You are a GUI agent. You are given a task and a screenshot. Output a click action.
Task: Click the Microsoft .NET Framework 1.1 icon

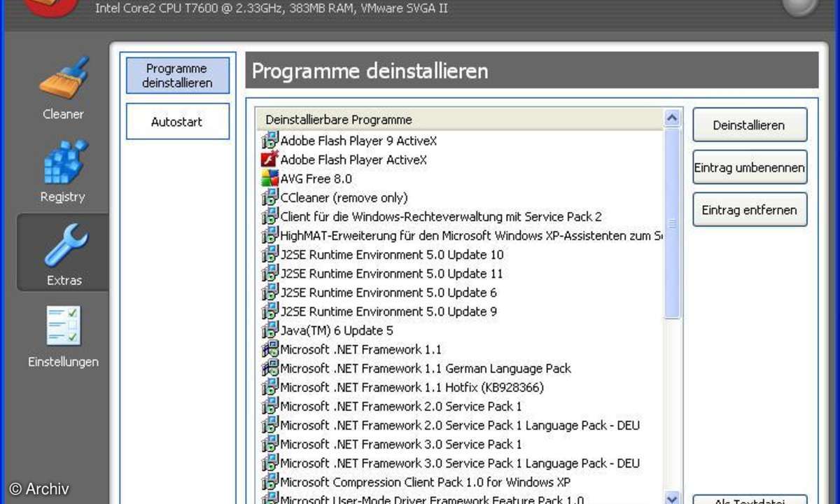click(x=269, y=349)
